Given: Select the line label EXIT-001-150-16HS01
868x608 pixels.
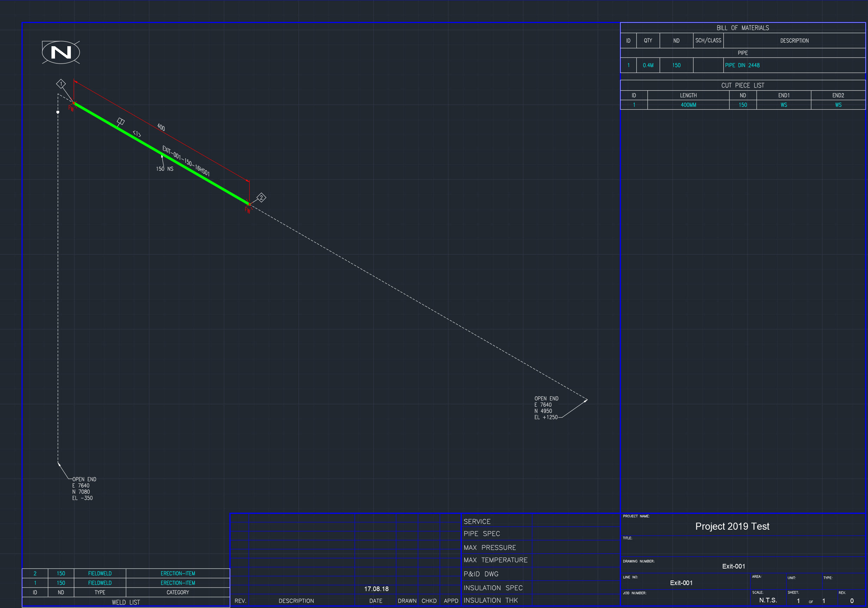Looking at the screenshot, I should [186, 161].
